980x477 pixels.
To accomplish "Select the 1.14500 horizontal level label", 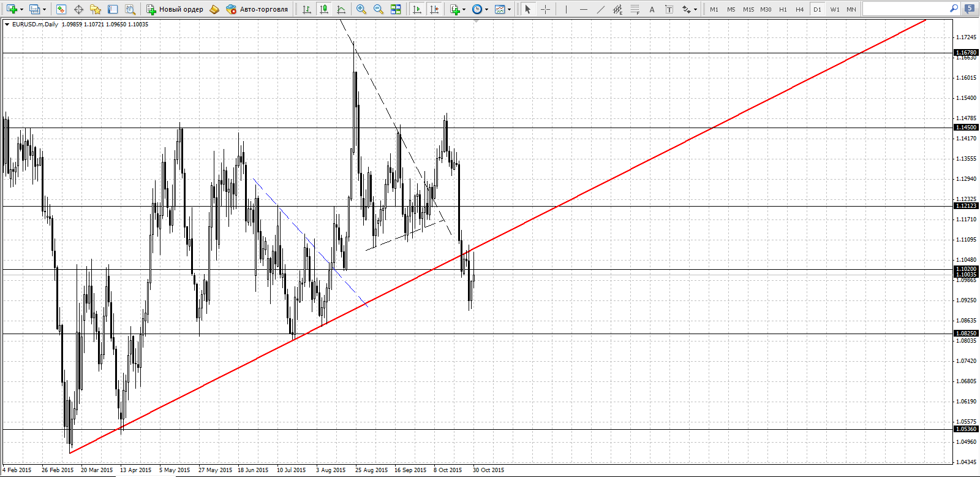I will coord(966,128).
